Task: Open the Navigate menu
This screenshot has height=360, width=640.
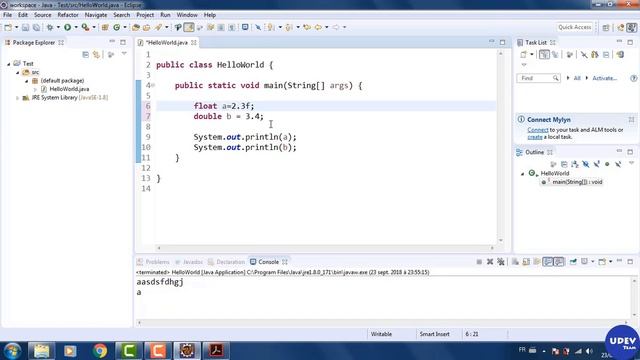Action: [x=96, y=15]
